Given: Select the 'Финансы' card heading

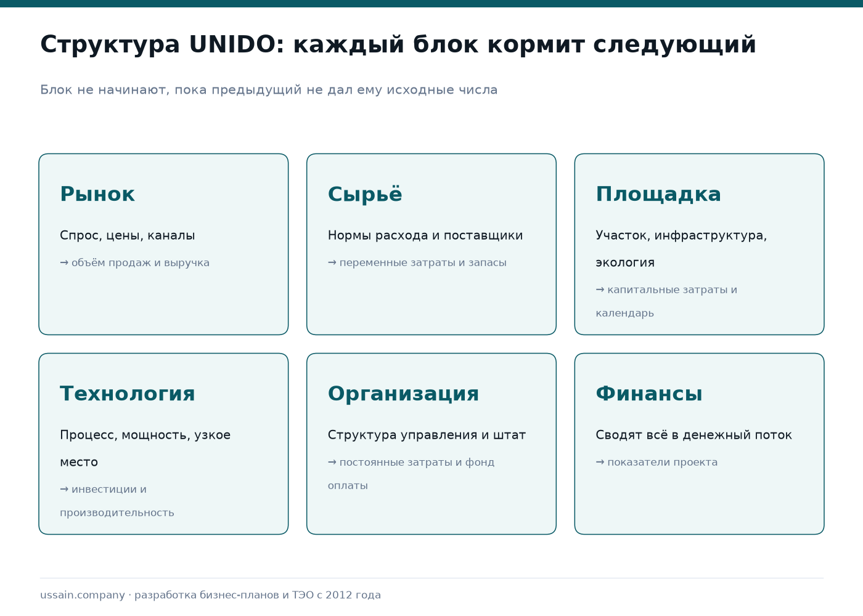Looking at the screenshot, I should pyautogui.click(x=649, y=394).
